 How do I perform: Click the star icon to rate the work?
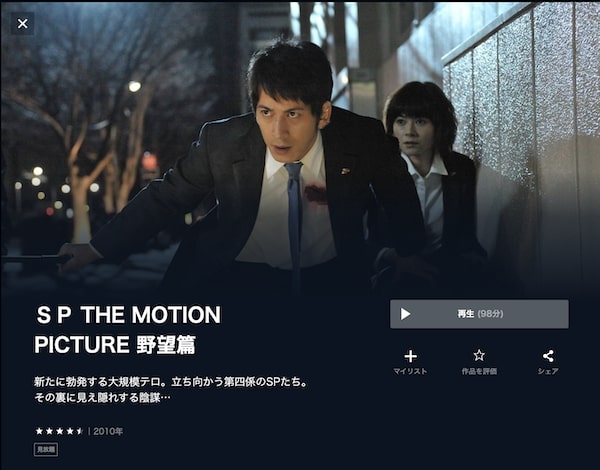479,356
